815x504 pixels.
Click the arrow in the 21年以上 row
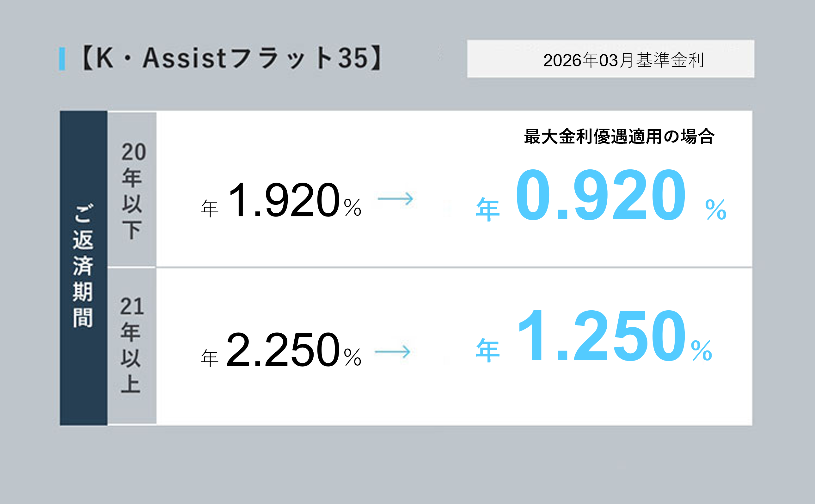click(x=393, y=352)
